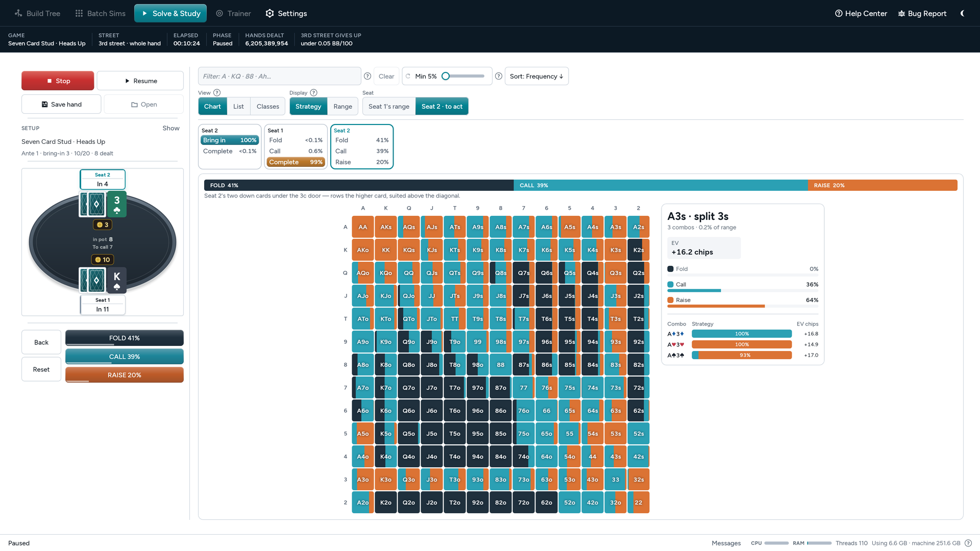
Task: Switch display mode to Range
Action: pyautogui.click(x=342, y=106)
